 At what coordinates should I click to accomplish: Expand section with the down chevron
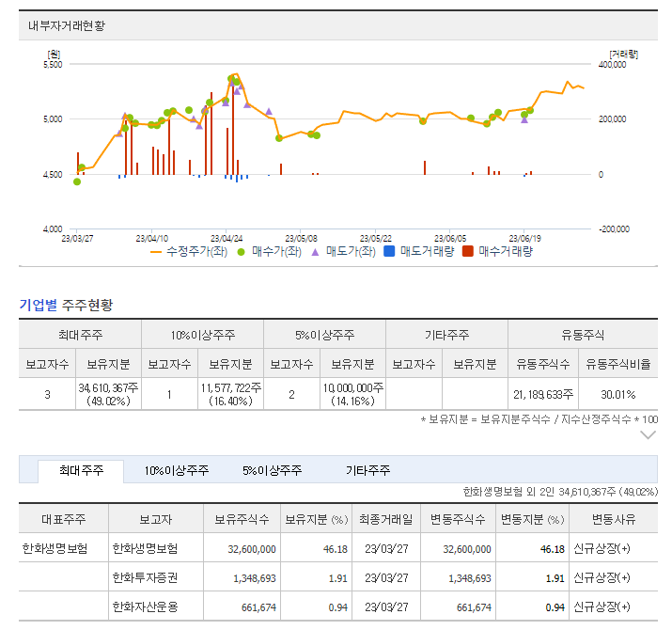point(648,435)
